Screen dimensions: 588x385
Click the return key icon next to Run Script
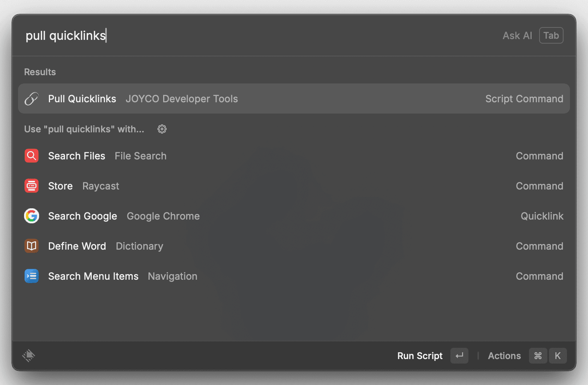pyautogui.click(x=459, y=356)
